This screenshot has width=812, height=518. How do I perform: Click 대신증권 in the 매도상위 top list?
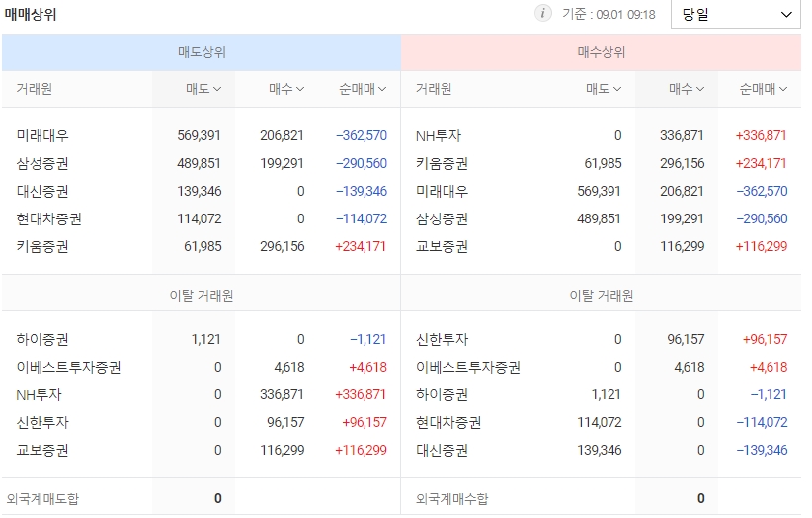click(x=42, y=191)
